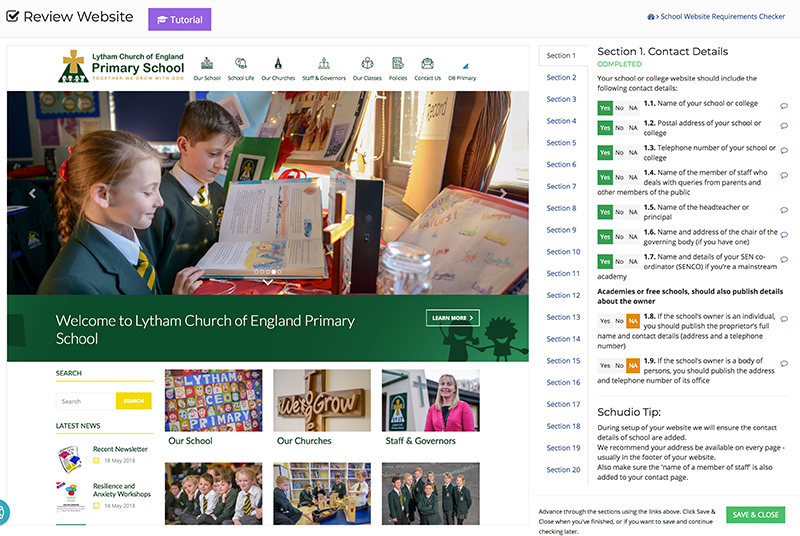Viewport: 800px width, 536px height.
Task: Click the yellow Search button
Action: click(x=134, y=401)
